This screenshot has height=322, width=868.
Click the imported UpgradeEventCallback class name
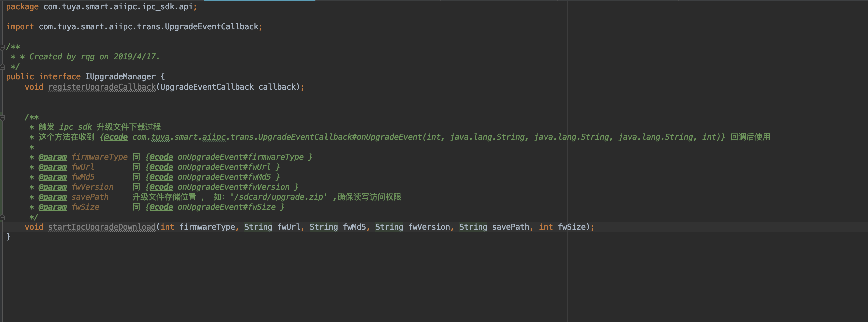coord(211,27)
